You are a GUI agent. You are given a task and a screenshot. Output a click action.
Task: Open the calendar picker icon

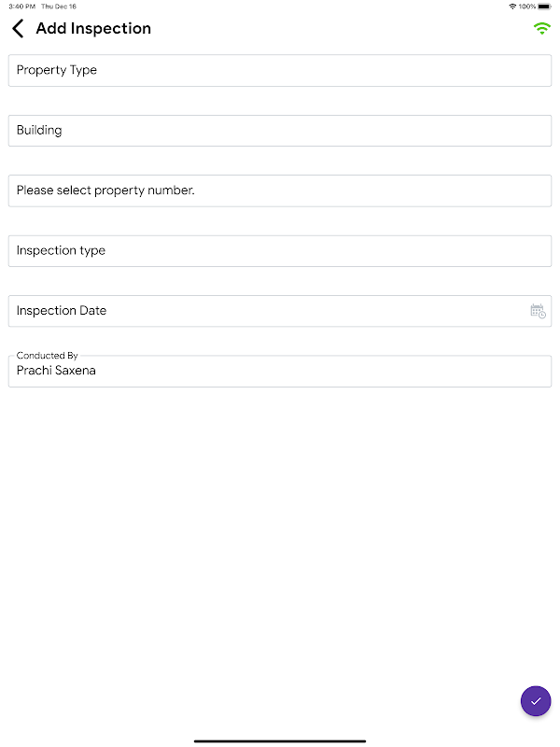tap(538, 311)
